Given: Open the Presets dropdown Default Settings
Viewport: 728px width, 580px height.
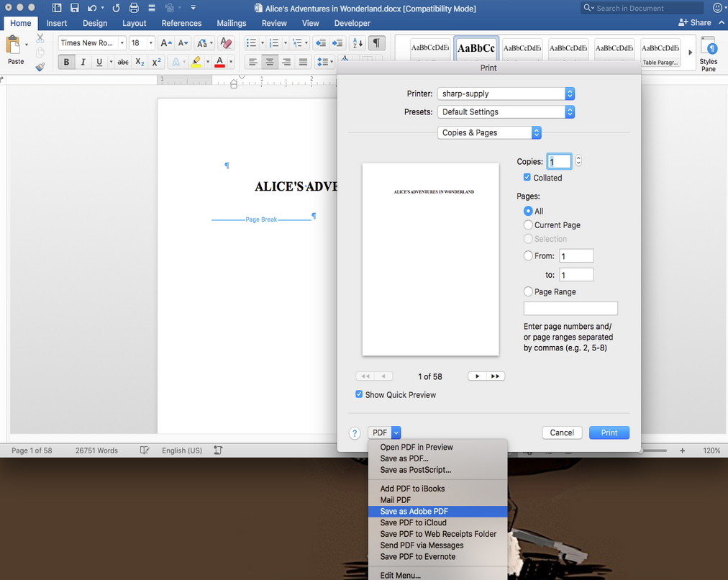Looking at the screenshot, I should 506,112.
